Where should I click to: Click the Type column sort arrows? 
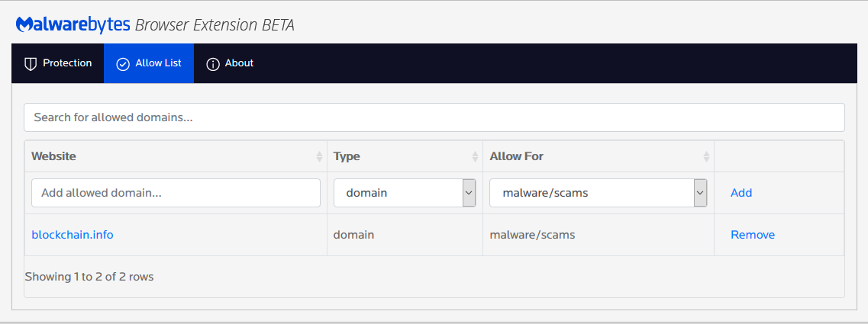pyautogui.click(x=475, y=156)
